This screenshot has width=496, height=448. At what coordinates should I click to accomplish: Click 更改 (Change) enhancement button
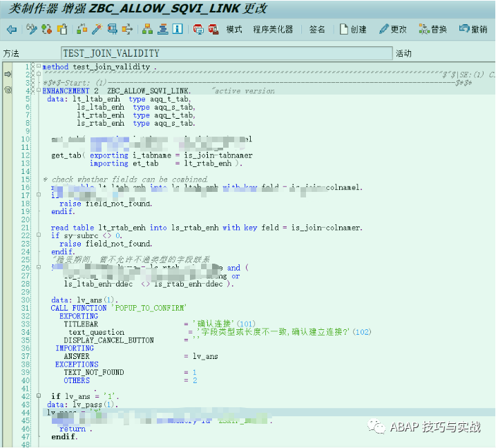[392, 30]
